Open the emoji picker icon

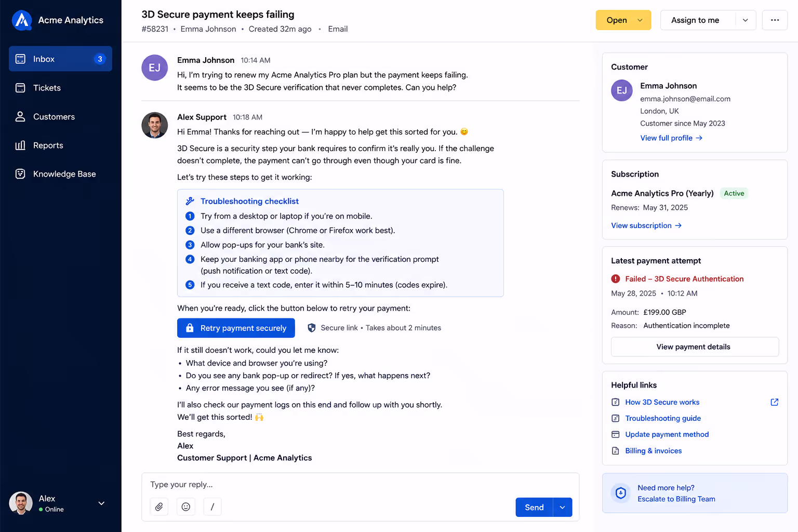pyautogui.click(x=186, y=507)
